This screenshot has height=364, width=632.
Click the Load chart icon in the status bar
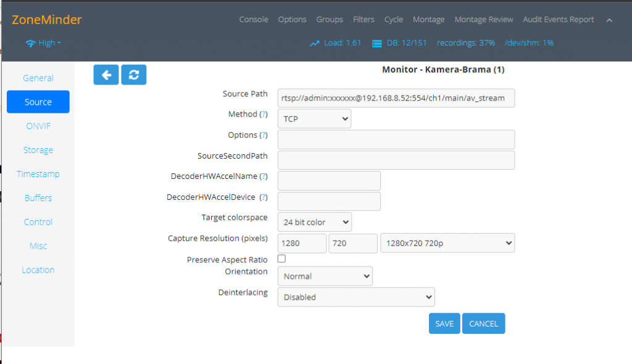coord(315,43)
